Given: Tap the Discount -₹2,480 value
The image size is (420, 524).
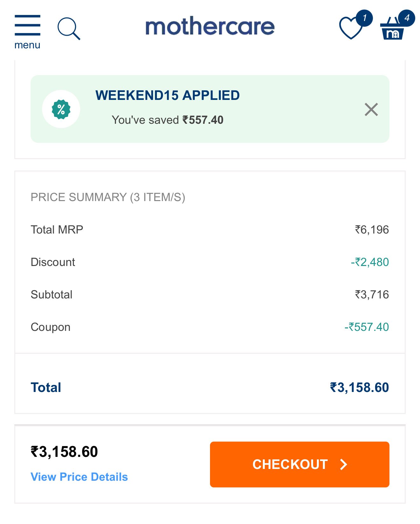Looking at the screenshot, I should tap(370, 262).
